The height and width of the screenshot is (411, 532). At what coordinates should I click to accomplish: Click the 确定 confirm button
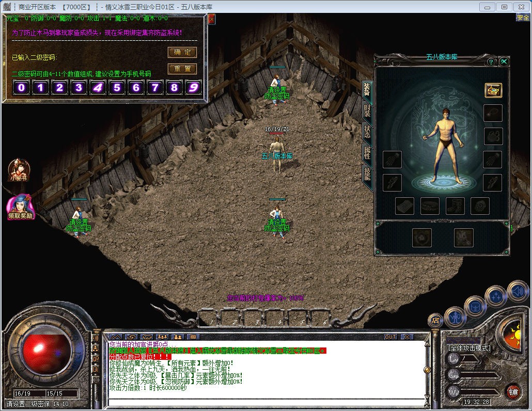[182, 52]
